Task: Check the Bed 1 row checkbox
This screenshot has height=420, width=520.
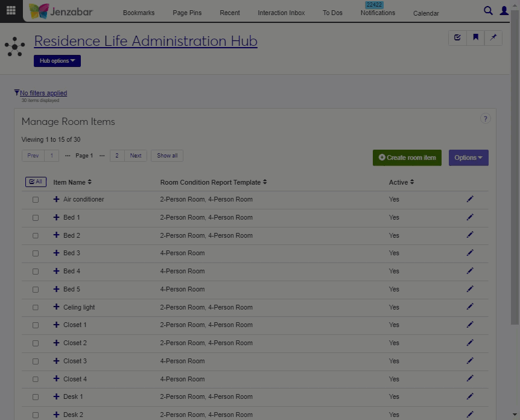Action: click(x=36, y=218)
